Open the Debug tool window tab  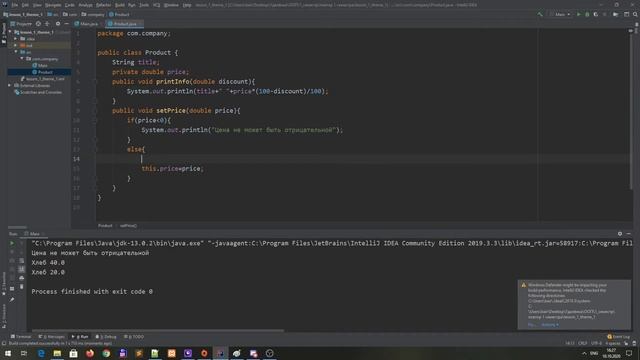(106, 337)
